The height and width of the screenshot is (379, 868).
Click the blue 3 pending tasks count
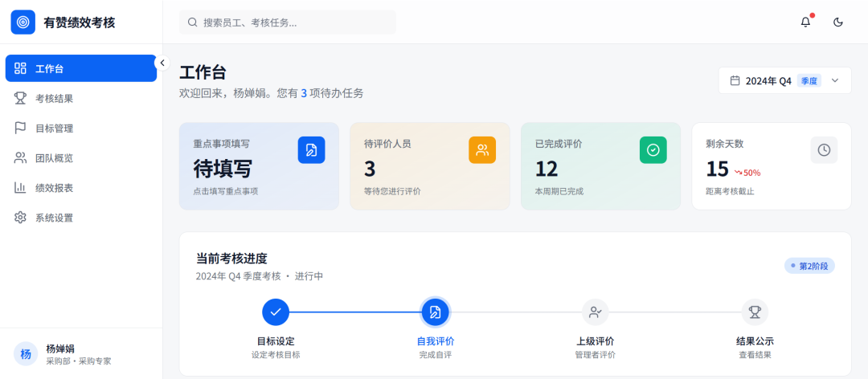303,93
